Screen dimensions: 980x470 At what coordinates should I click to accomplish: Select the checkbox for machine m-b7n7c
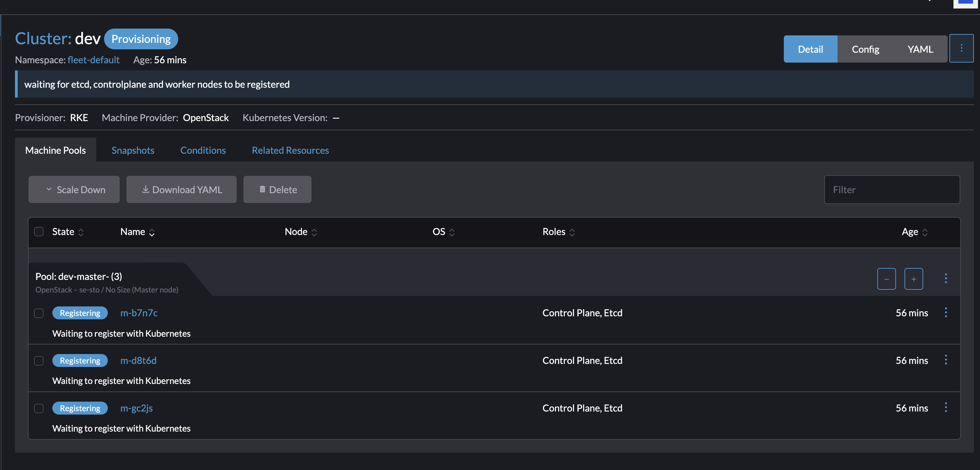[38, 313]
